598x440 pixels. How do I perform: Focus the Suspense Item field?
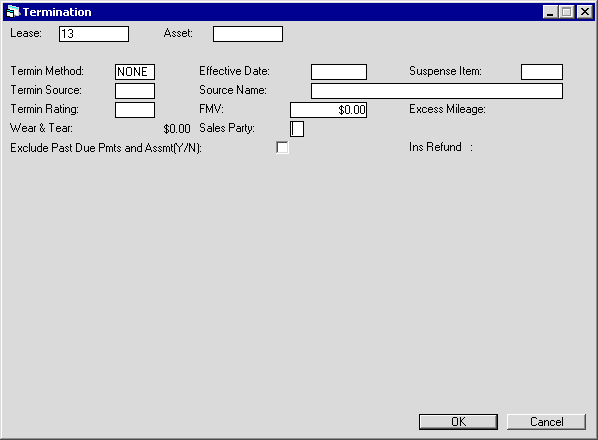(542, 72)
